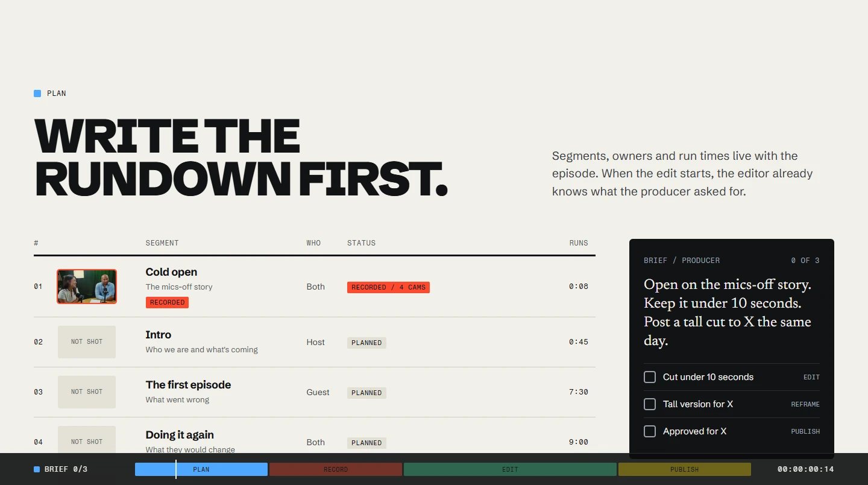Click the 00:00:00:14 timecode readout

(x=805, y=469)
